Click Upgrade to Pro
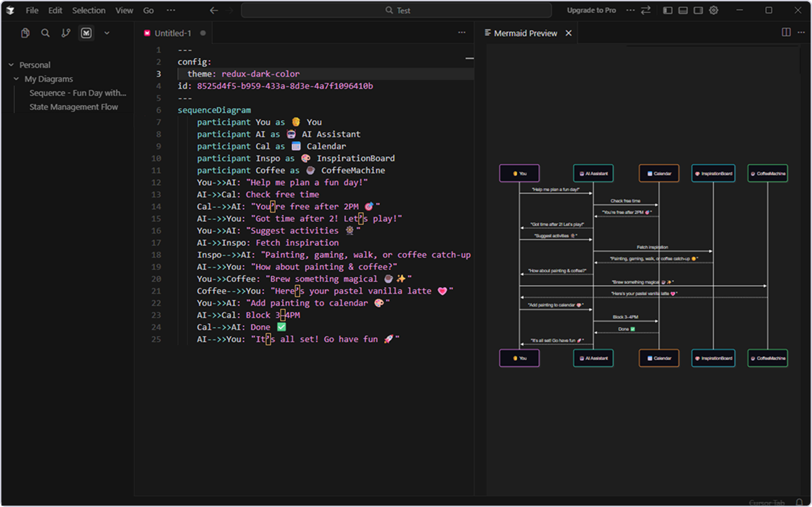The height and width of the screenshot is (507, 812). tap(591, 10)
